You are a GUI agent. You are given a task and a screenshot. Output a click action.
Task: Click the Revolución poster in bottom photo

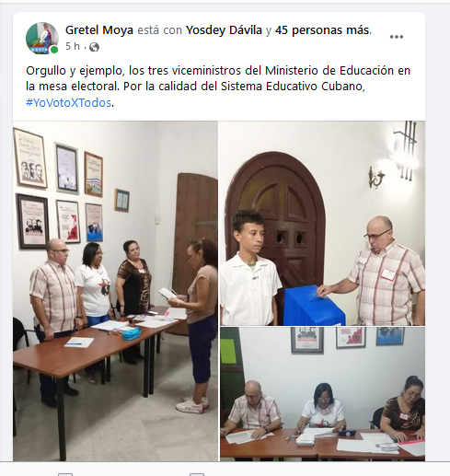tap(306, 340)
